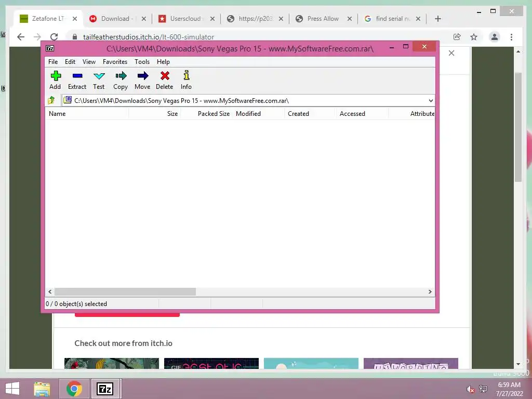Choose the Move toolbar icon

142,81
